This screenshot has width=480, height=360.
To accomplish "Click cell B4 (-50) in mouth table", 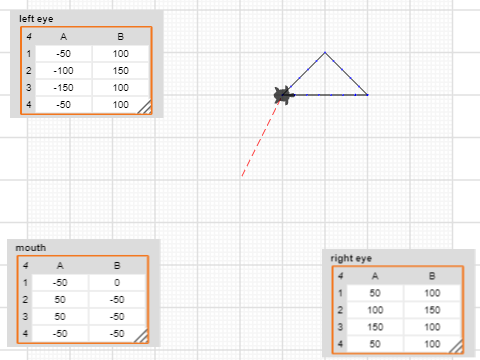I will (x=117, y=334).
